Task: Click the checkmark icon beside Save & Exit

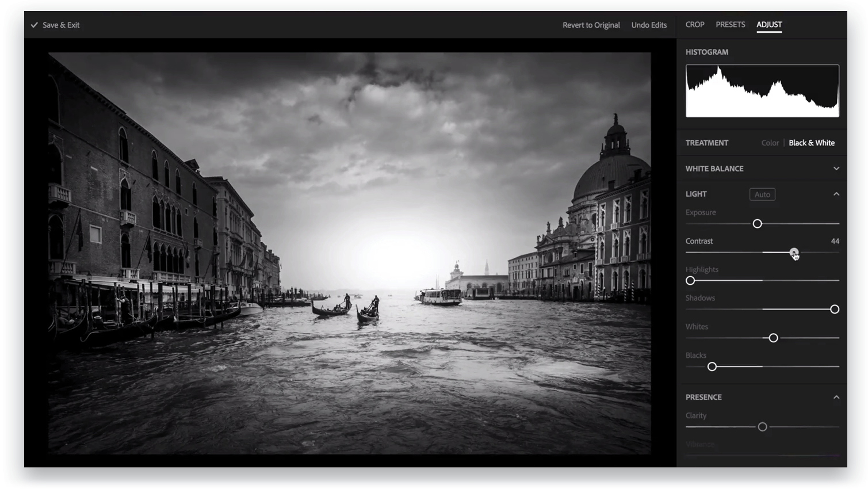Action: (35, 25)
